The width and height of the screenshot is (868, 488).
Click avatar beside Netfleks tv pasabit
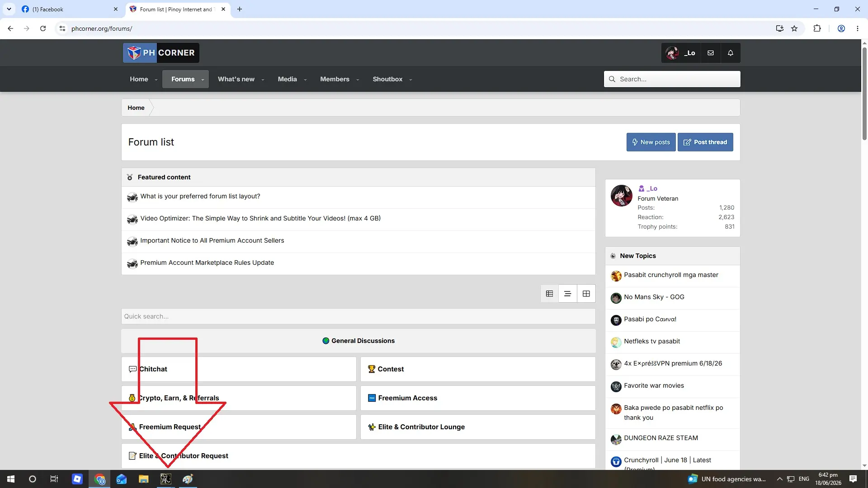pyautogui.click(x=616, y=343)
